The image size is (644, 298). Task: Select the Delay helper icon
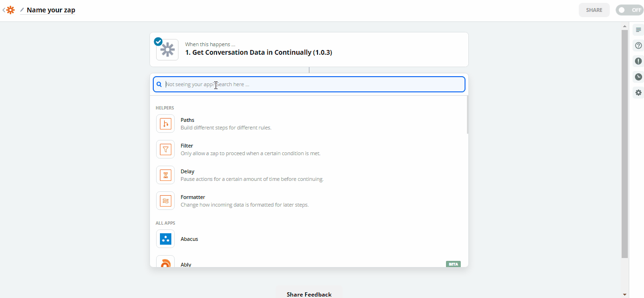[x=165, y=175]
